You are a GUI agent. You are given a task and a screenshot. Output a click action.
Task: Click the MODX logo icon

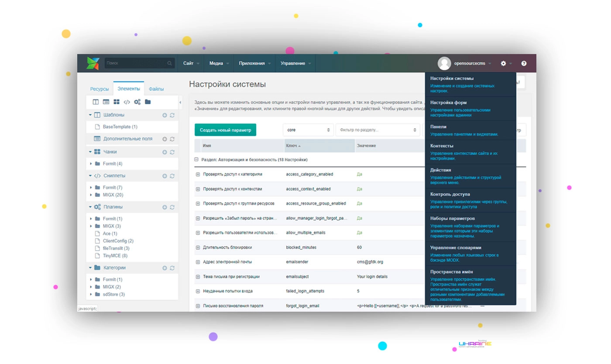point(93,63)
